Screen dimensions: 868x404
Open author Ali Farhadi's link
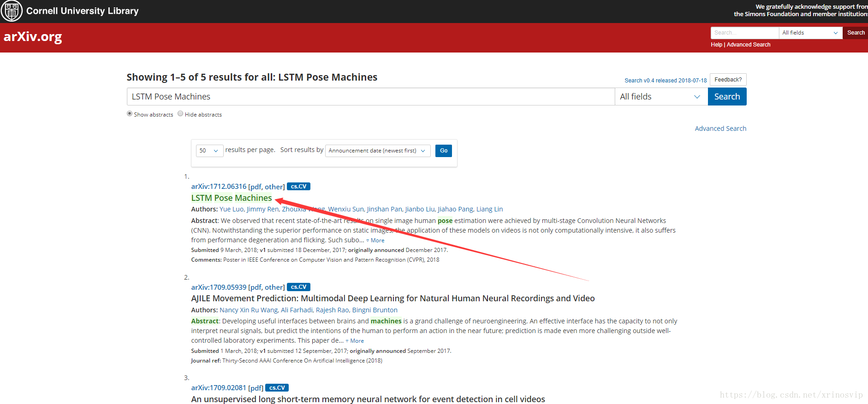tap(297, 310)
